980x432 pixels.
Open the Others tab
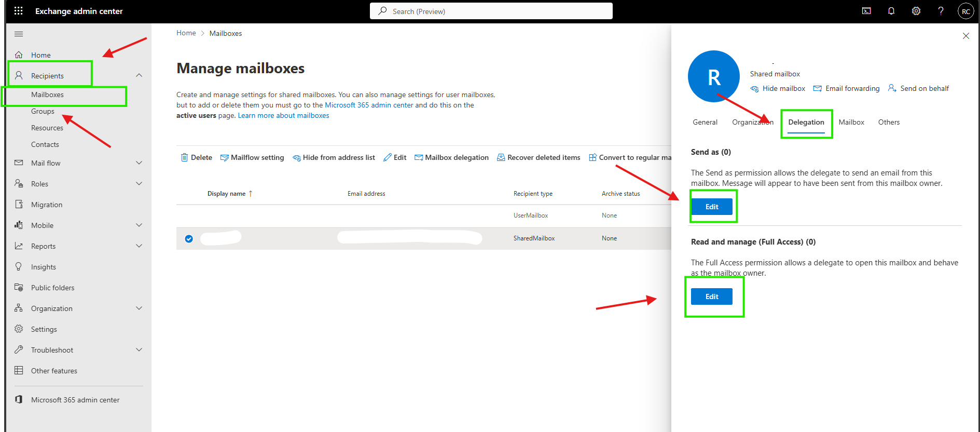coord(889,123)
